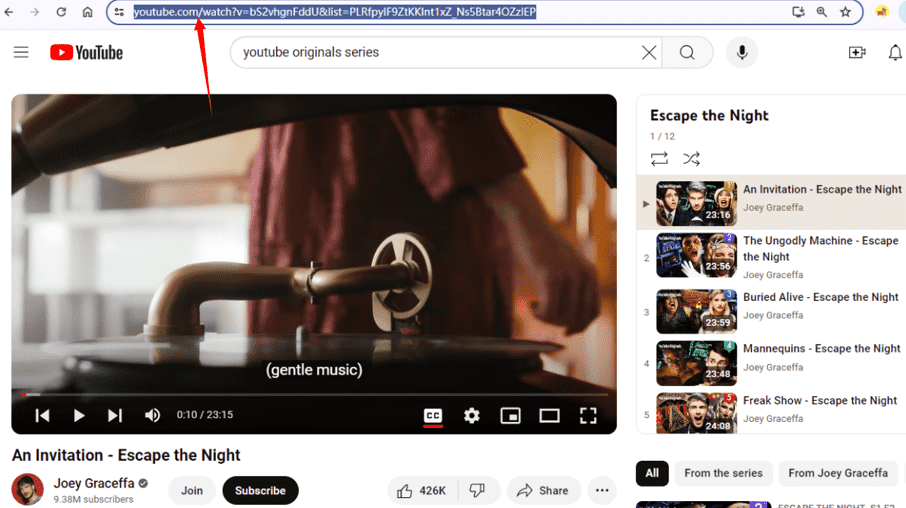
Task: Open the notifications bell
Action: tap(895, 53)
